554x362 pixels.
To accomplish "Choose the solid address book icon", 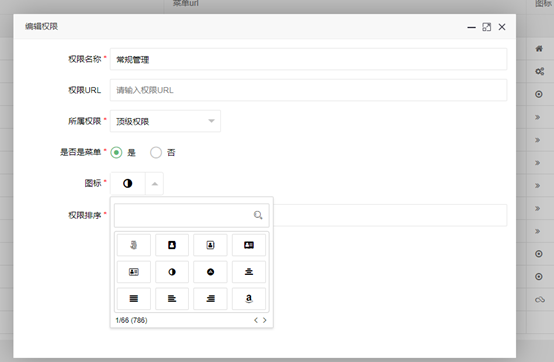I will point(172,245).
